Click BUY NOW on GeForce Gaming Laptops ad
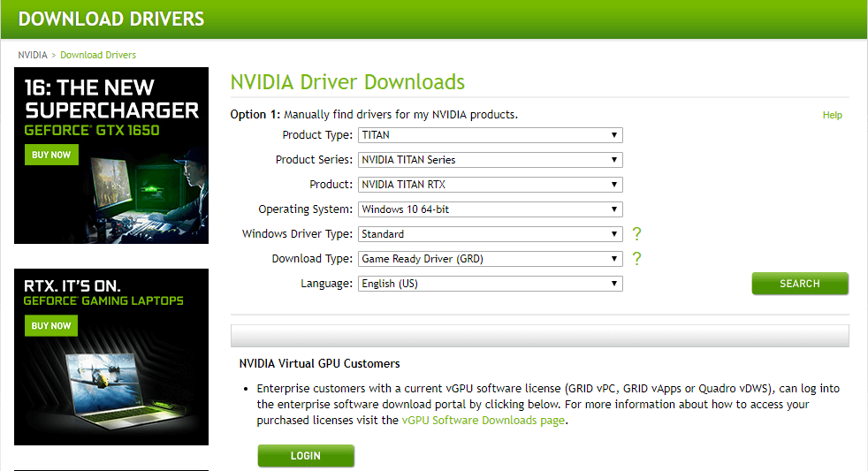868x471 pixels. [51, 326]
